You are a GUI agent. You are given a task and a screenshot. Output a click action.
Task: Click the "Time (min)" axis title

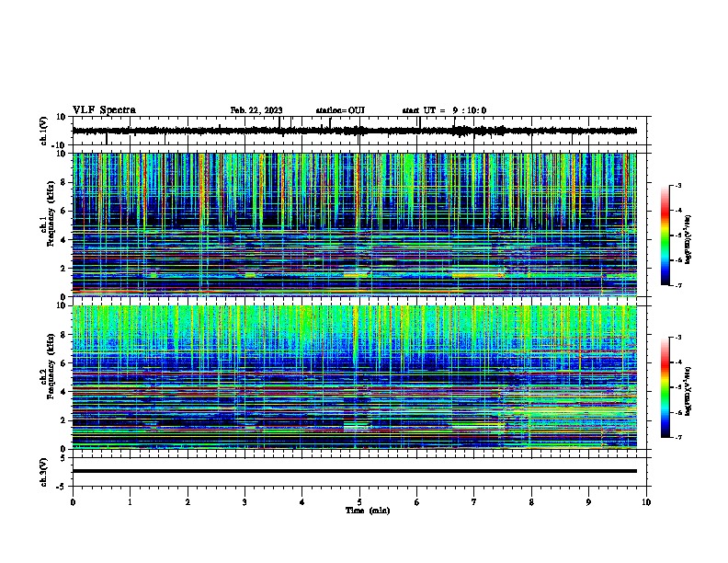pyautogui.click(x=368, y=511)
